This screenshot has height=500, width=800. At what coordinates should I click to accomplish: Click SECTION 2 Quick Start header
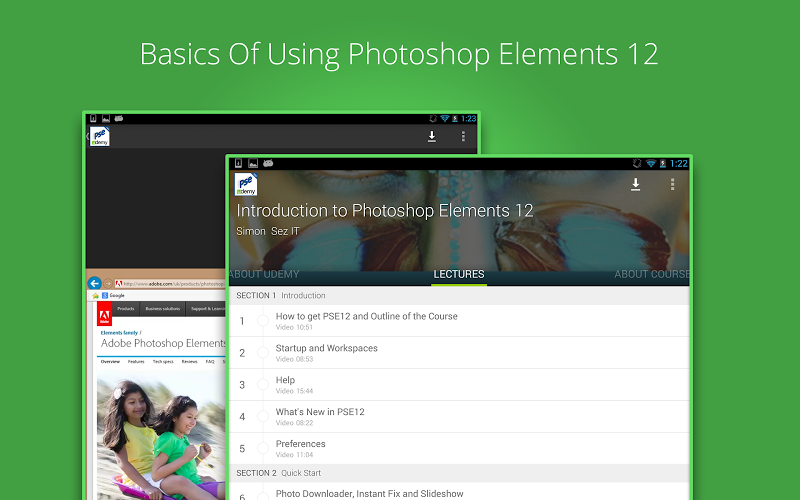pos(459,473)
